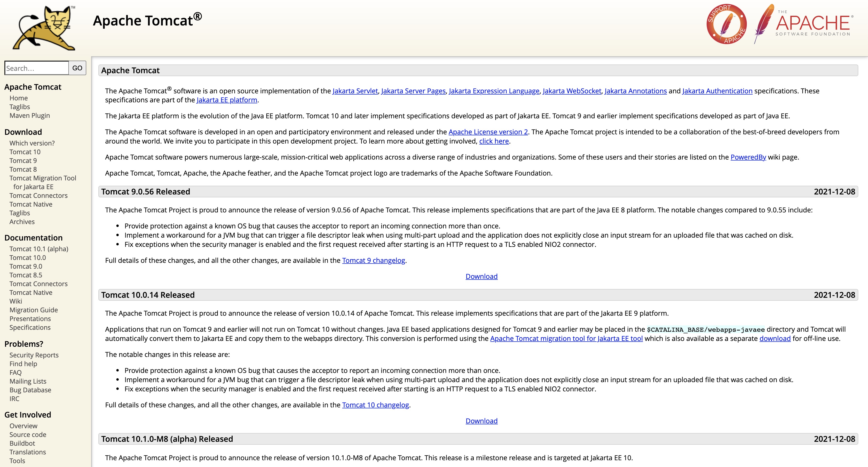Open Tomcat 9.0 documentation
This screenshot has height=467, width=868.
click(26, 266)
